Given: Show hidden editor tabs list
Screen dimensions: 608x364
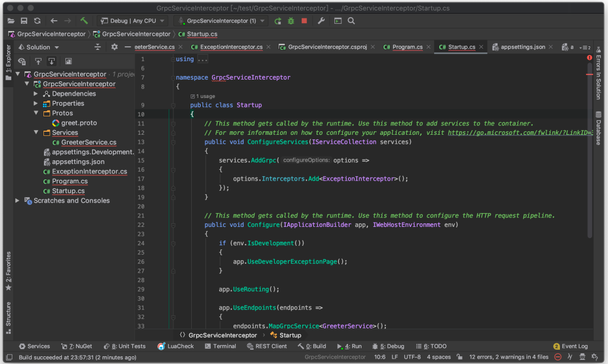Looking at the screenshot, I should [585, 48].
